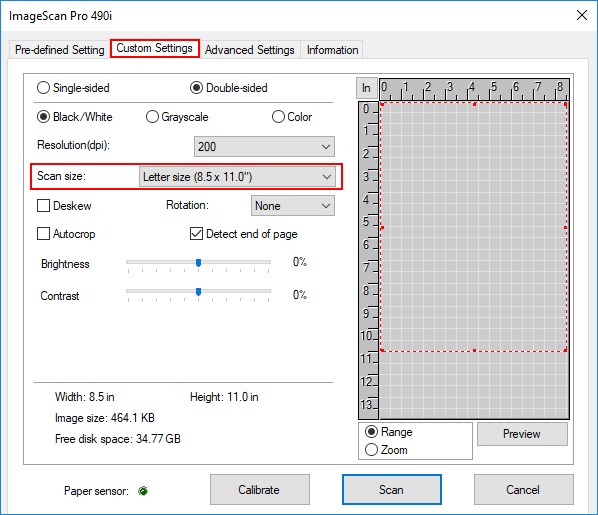Click the Brightness slider handle
Viewport: 598px width, 515px height.
(198, 262)
